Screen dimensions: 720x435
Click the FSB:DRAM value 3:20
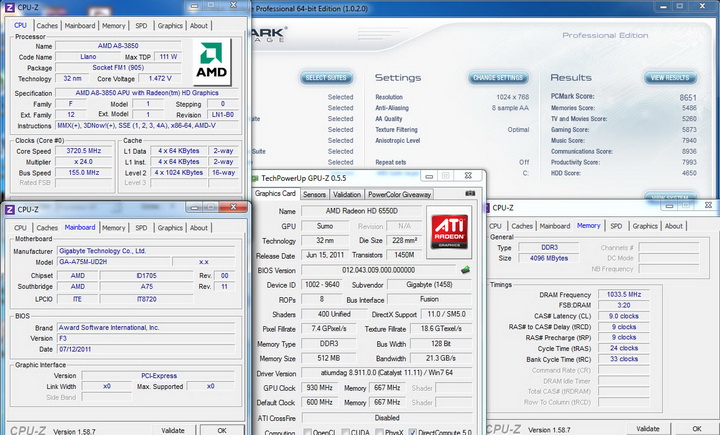(x=624, y=305)
